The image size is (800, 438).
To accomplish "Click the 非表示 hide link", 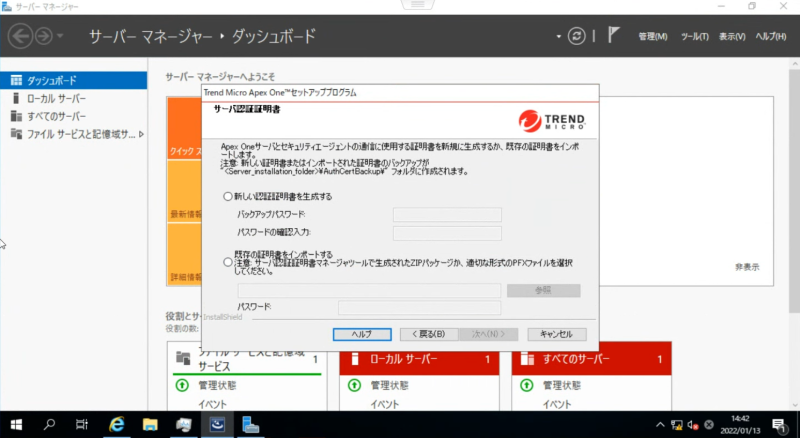I will click(x=747, y=267).
